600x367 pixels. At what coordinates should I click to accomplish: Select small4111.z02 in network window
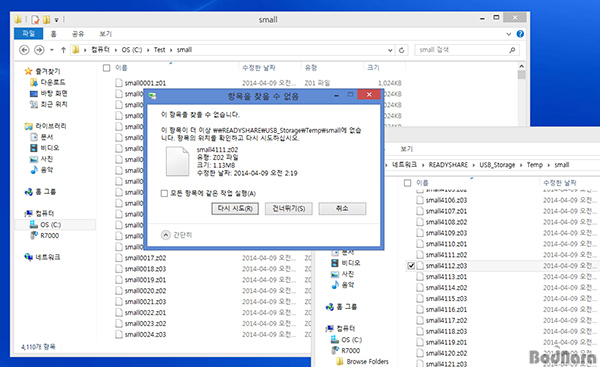[446, 255]
